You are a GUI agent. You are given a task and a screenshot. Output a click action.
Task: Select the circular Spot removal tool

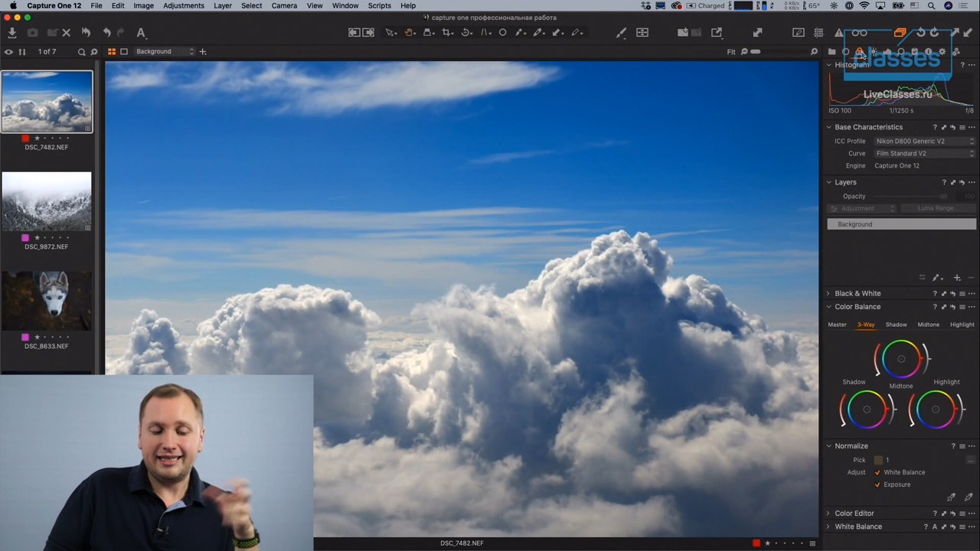point(503,33)
